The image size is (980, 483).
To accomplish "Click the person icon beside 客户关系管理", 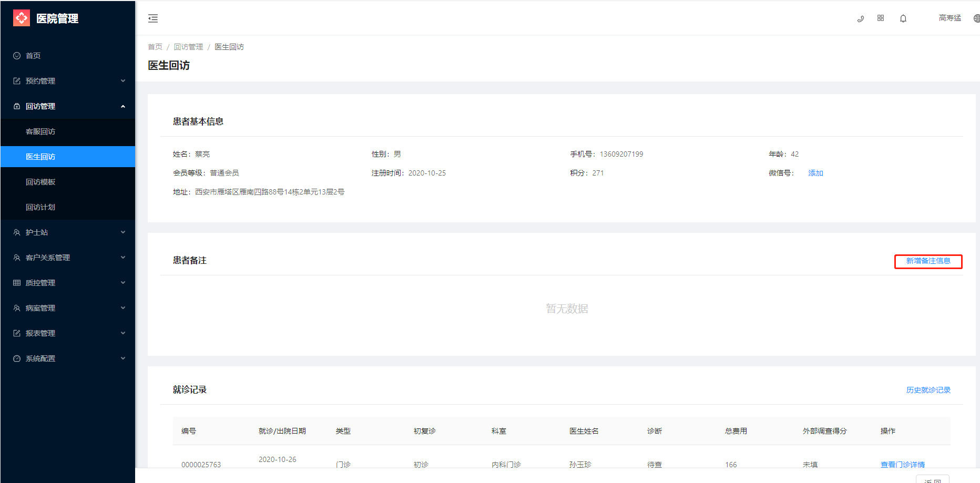I will pos(17,258).
